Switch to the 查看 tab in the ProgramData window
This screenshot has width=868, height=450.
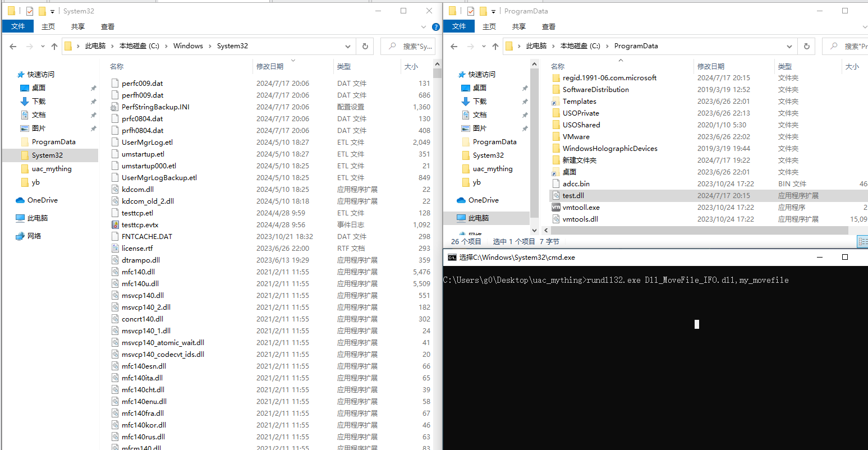tap(548, 27)
